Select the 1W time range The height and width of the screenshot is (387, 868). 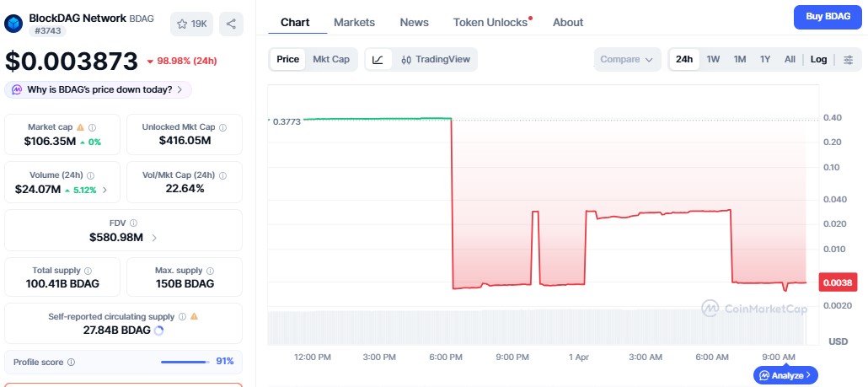pyautogui.click(x=713, y=60)
